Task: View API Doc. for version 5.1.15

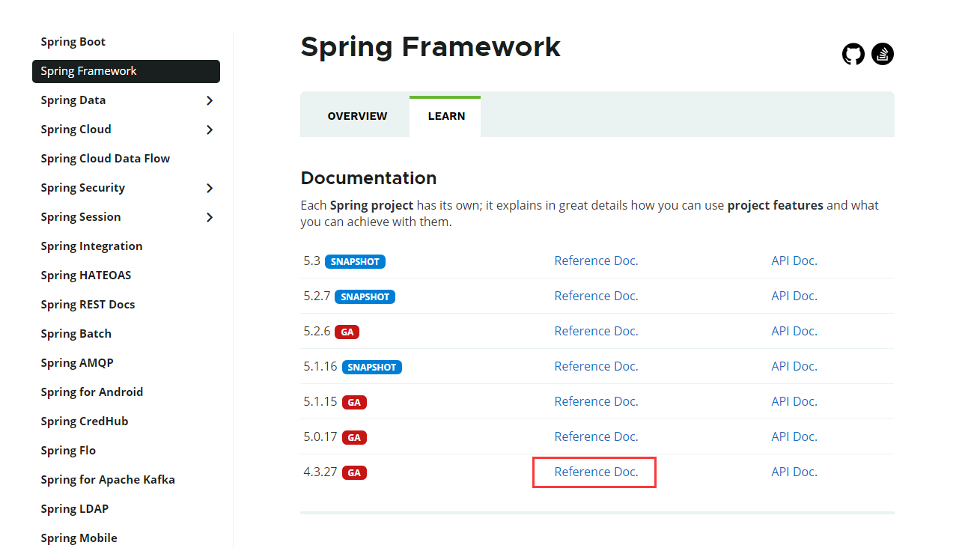Action: (x=794, y=402)
